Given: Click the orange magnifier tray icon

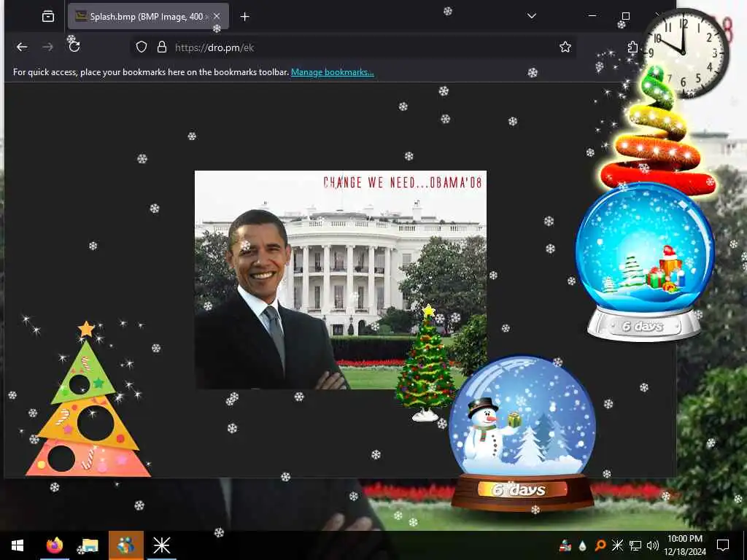Looking at the screenshot, I should click(x=600, y=545).
